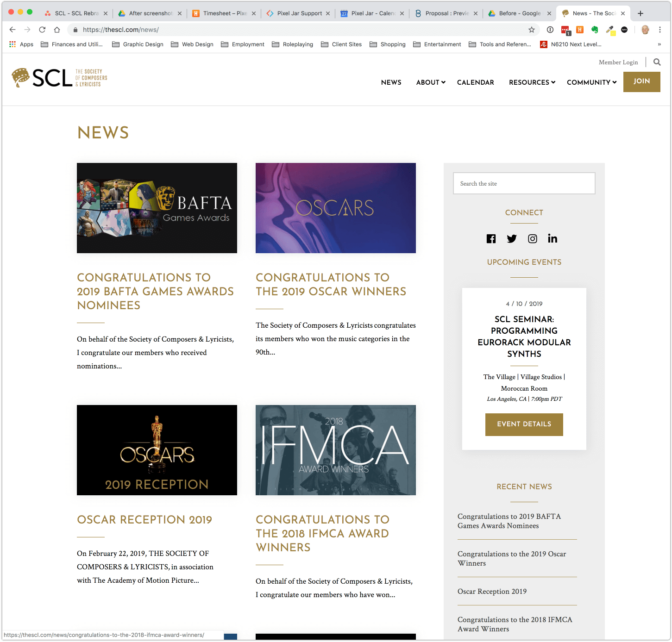The height and width of the screenshot is (642, 672).
Task: View site info via lock icon
Action: click(75, 30)
